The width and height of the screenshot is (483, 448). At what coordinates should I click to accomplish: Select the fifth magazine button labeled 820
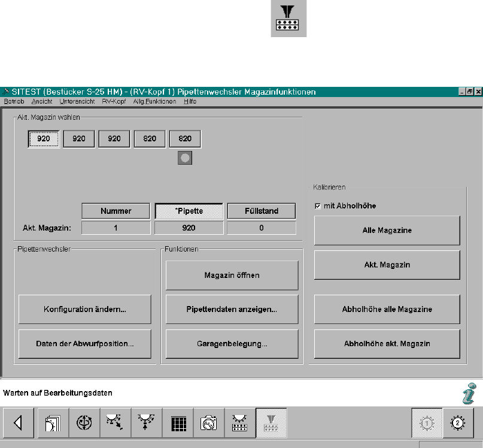pyautogui.click(x=185, y=139)
